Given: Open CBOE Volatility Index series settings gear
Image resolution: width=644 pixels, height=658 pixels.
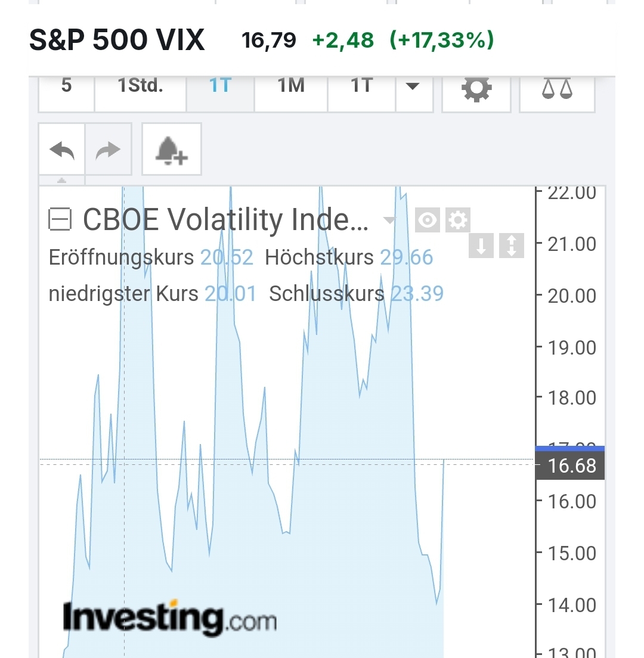Looking at the screenshot, I should tap(458, 220).
